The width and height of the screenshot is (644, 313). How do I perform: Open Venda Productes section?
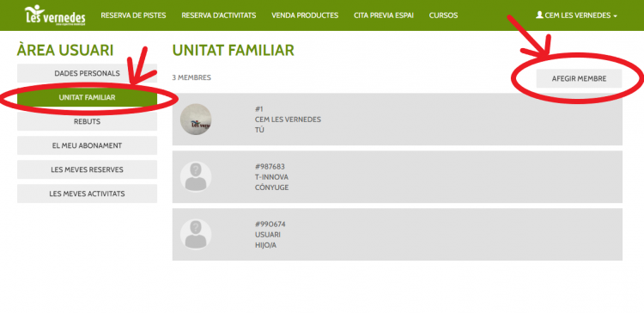[x=305, y=15]
